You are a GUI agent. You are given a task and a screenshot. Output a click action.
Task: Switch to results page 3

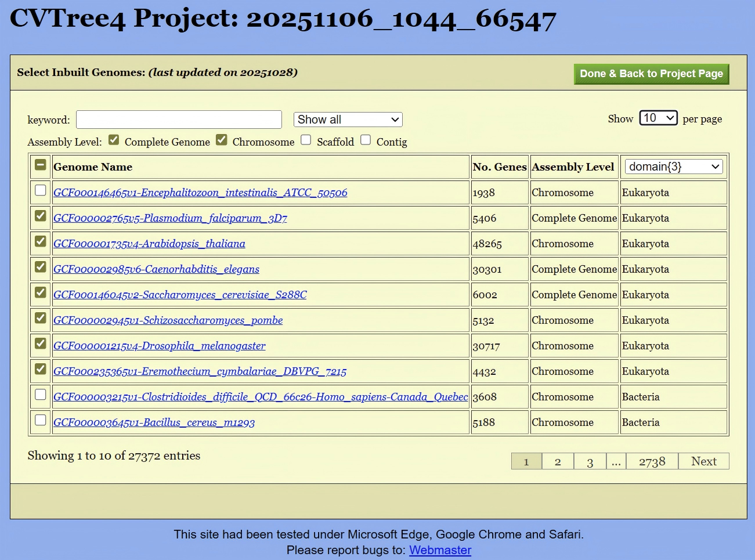pyautogui.click(x=590, y=461)
